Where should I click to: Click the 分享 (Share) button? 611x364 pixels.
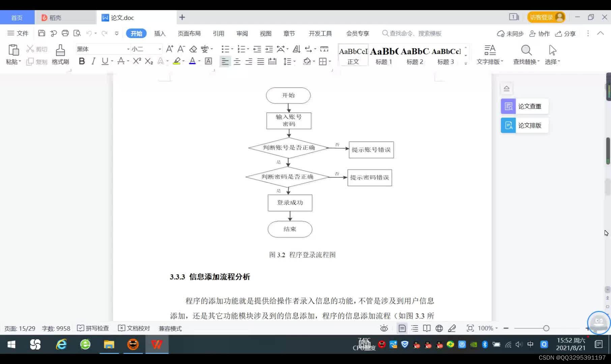tap(565, 33)
